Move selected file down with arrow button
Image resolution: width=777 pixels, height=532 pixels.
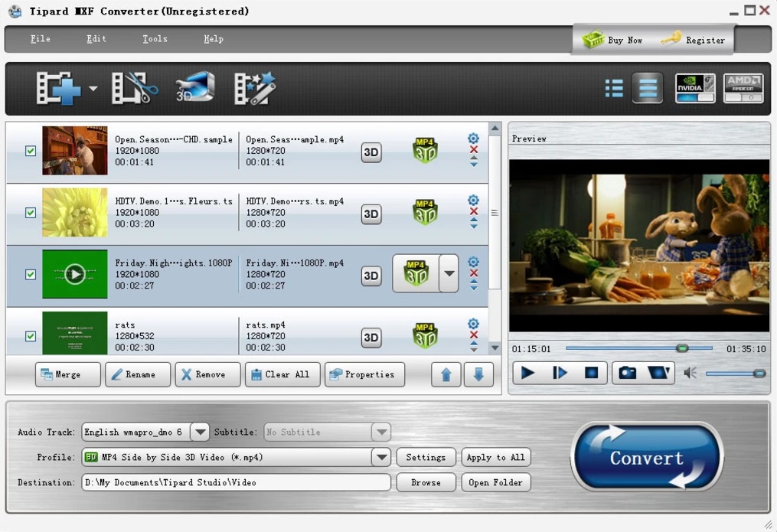click(478, 374)
